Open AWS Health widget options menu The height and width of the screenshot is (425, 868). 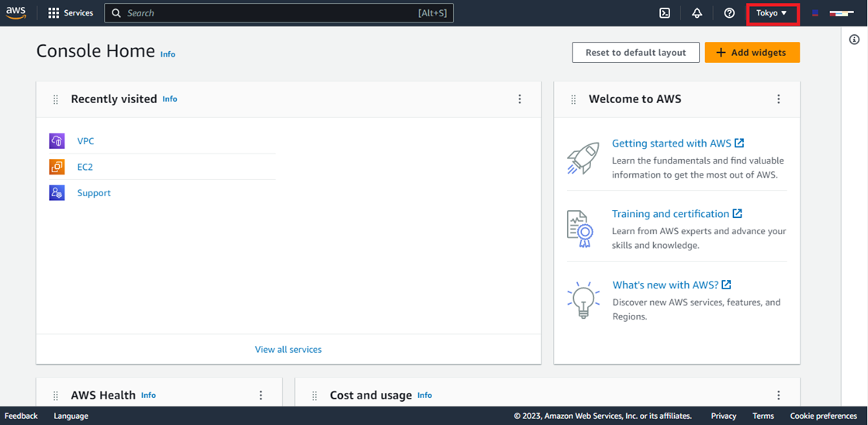261,395
